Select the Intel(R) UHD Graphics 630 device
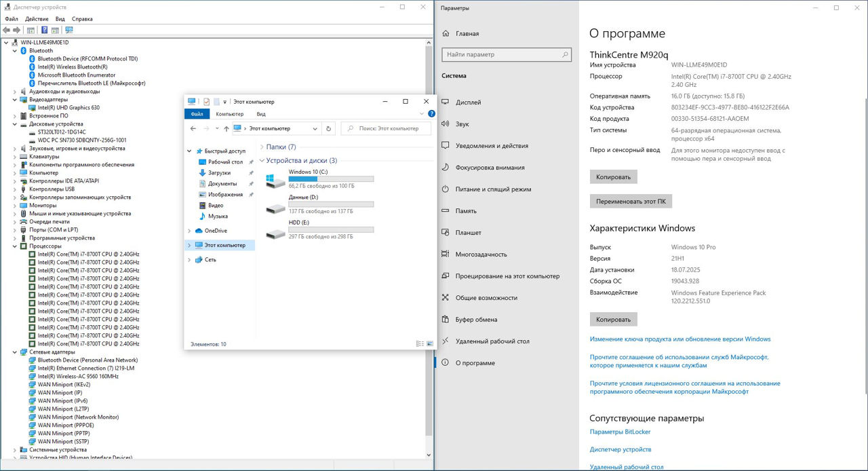The image size is (868, 471). (68, 108)
